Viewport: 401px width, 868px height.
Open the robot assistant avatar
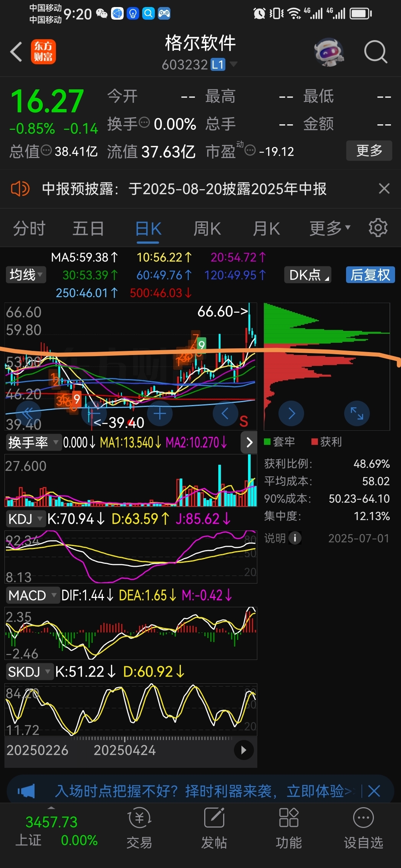329,52
